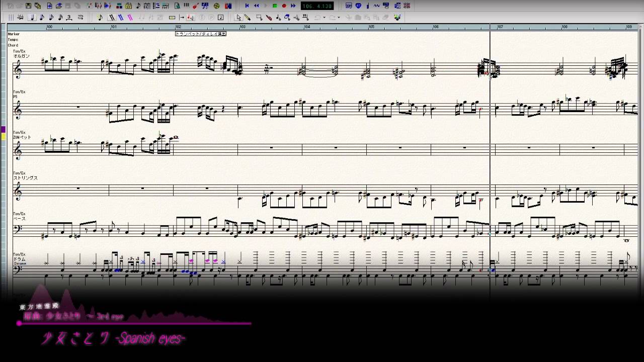
Task: Seek along the pink video progress bar
Action: point(135,323)
